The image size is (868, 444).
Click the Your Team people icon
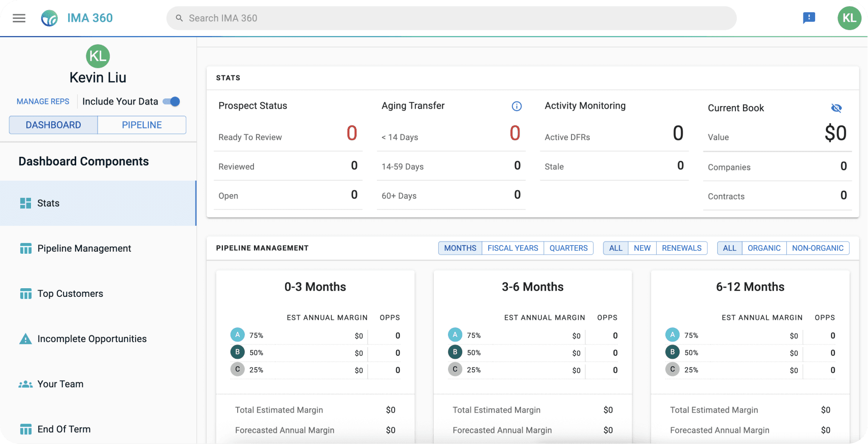pyautogui.click(x=25, y=384)
